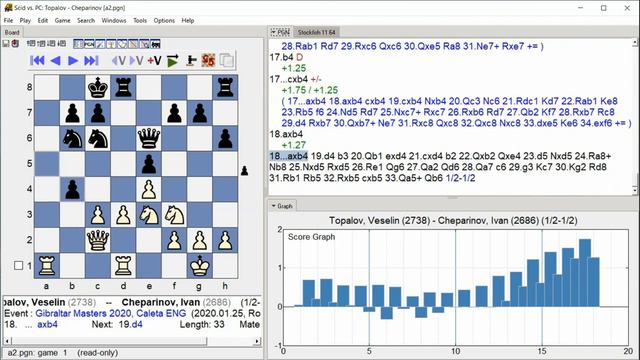This screenshot has width=640, height=360.
Task: Open the Edit menu
Action: tap(43, 20)
